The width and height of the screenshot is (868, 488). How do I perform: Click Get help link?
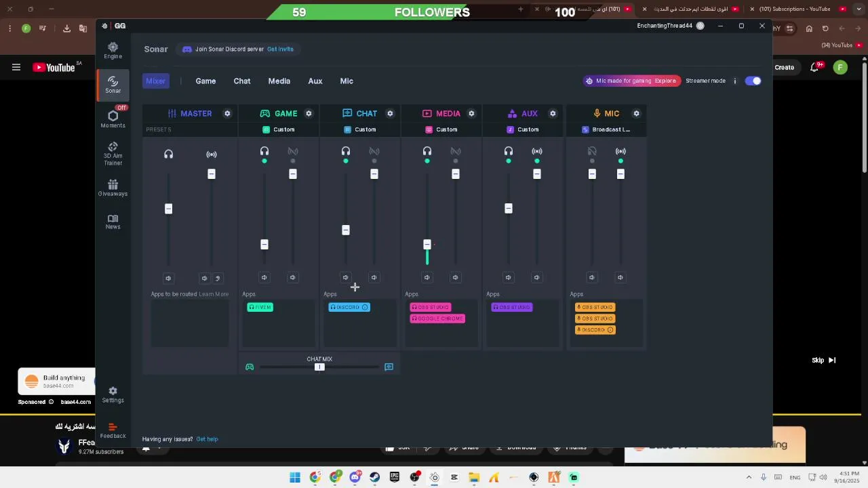pos(207,439)
